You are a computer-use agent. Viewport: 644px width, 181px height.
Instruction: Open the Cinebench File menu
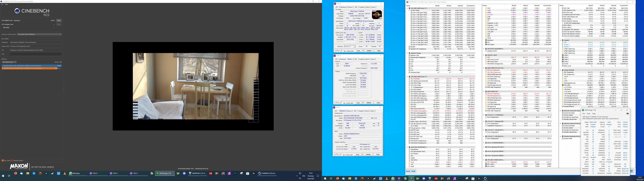[x=2, y=4]
